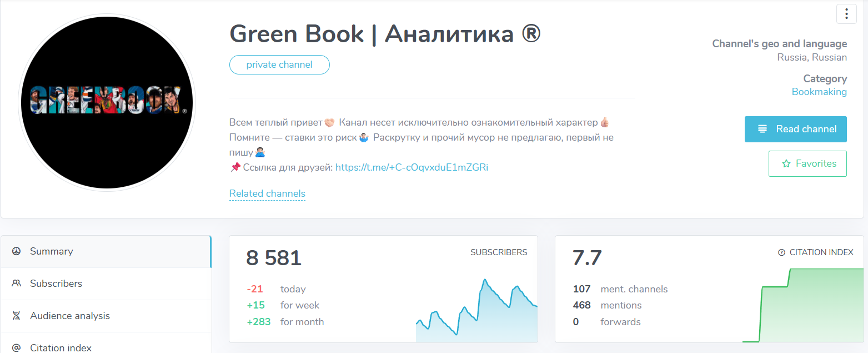Image resolution: width=868 pixels, height=353 pixels.
Task: Click the -21 today value
Action: (255, 289)
